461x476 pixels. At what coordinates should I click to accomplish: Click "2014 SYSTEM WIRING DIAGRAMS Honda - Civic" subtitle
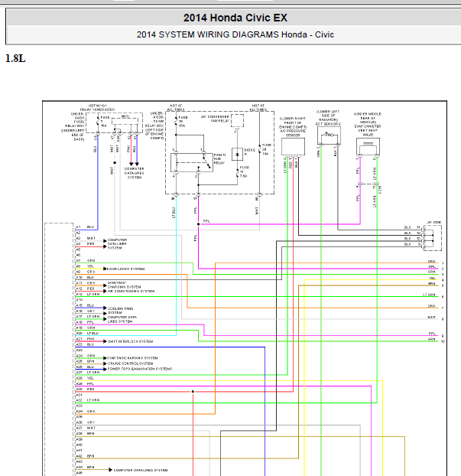coord(235,34)
